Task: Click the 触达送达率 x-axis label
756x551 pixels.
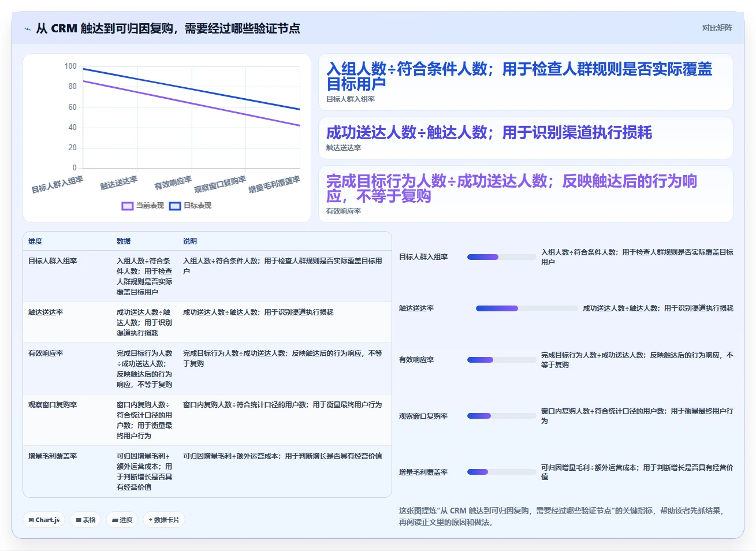Action: tap(119, 183)
